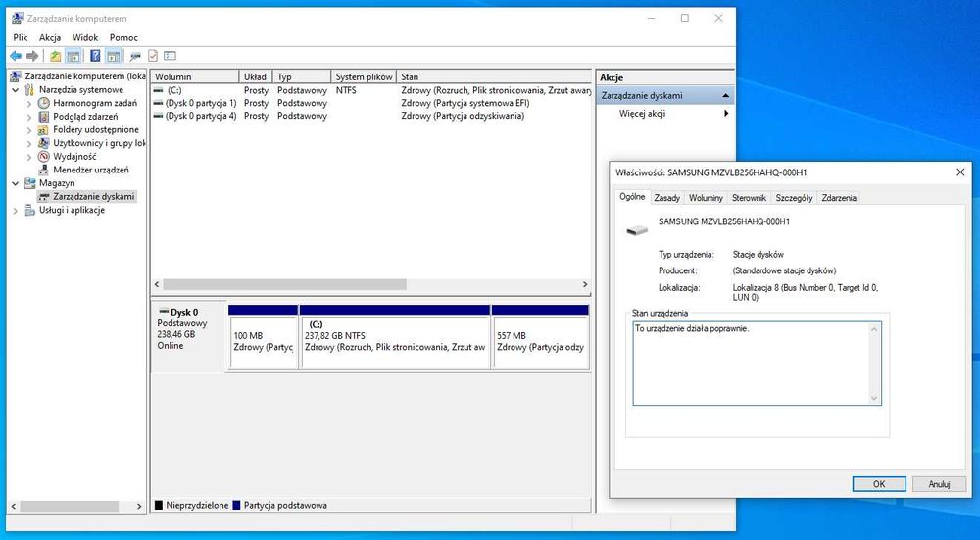Click Computer Management title bar app icon
980x540 pixels.
pyautogui.click(x=18, y=18)
